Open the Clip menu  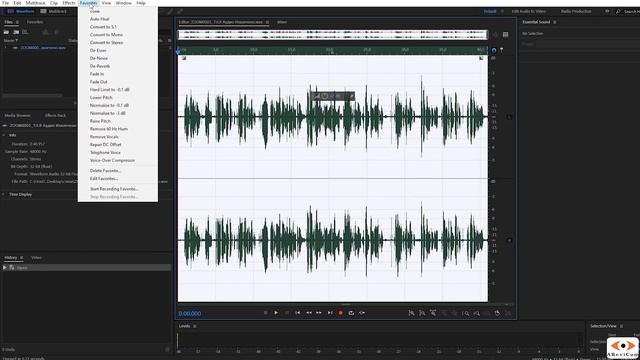[54, 3]
